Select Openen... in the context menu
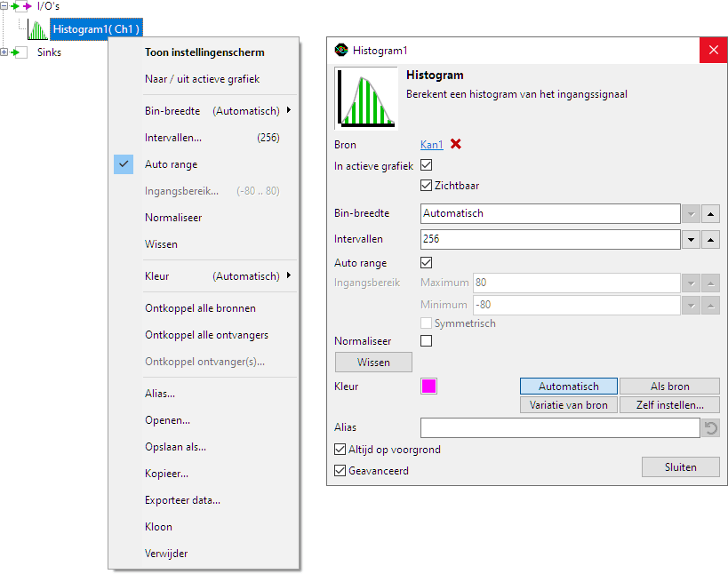 (204, 420)
